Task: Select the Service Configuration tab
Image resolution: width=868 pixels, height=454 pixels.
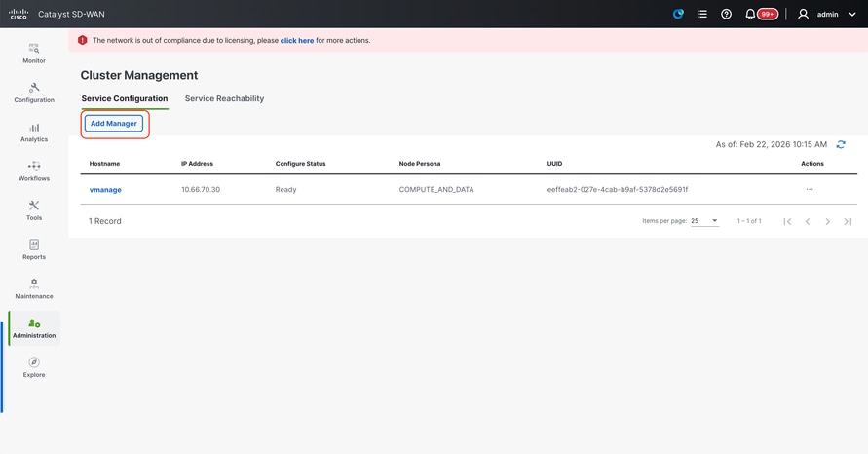Action: pyautogui.click(x=125, y=98)
